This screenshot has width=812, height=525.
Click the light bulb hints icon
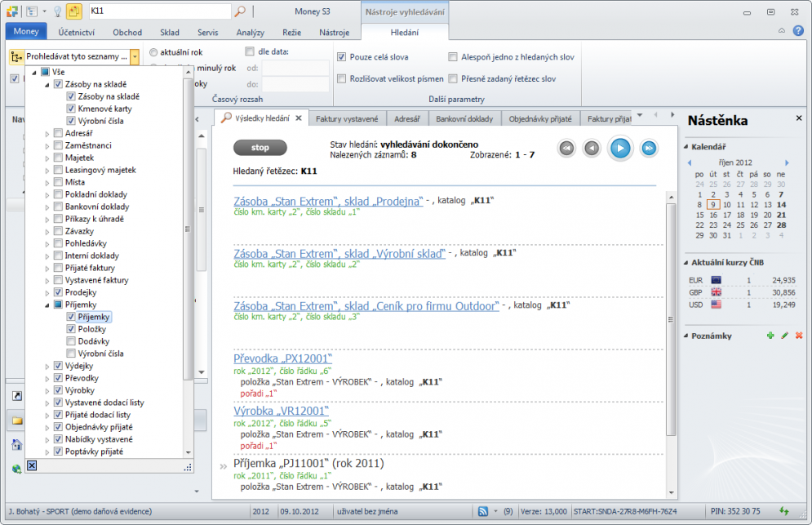click(57, 11)
